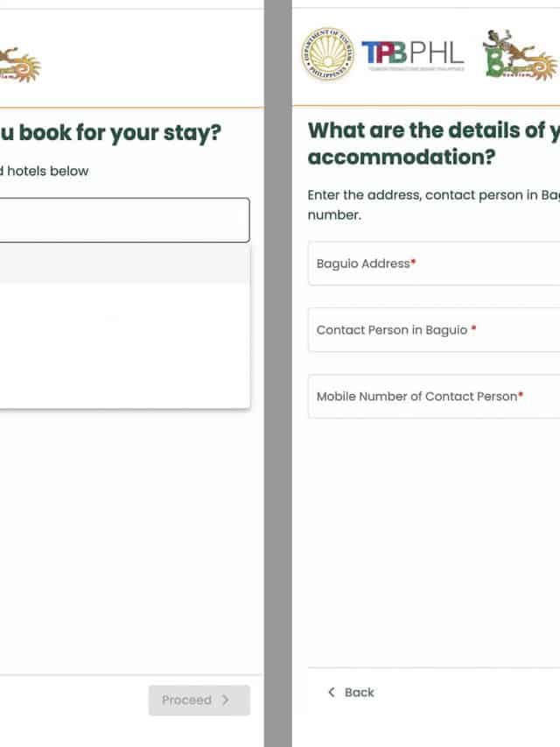Image resolution: width=560 pixels, height=747 pixels.
Task: Select the highlighted first option in hotel list
Action: 122,266
